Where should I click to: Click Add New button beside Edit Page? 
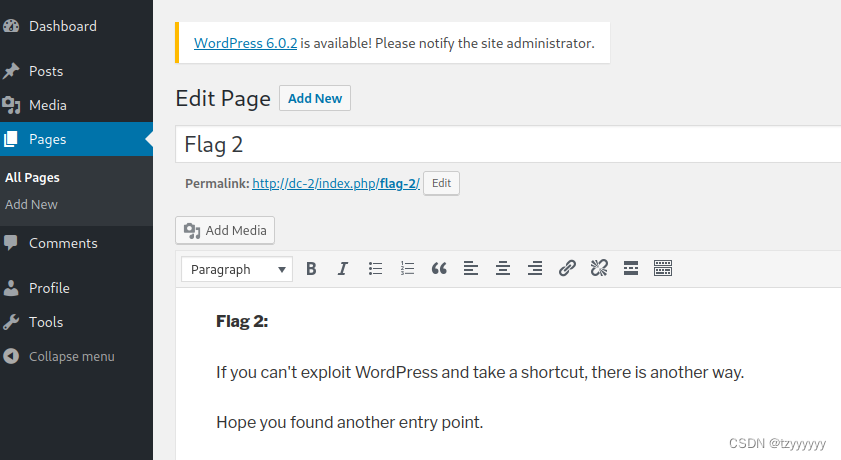point(315,98)
